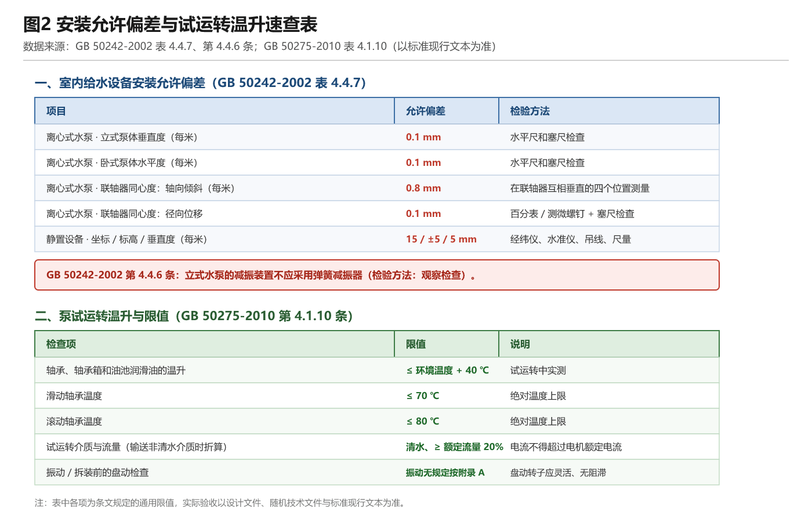Image resolution: width=812 pixels, height=522 pixels.
Task: Click 电流不得超过电机额定电流
Action: click(566, 447)
